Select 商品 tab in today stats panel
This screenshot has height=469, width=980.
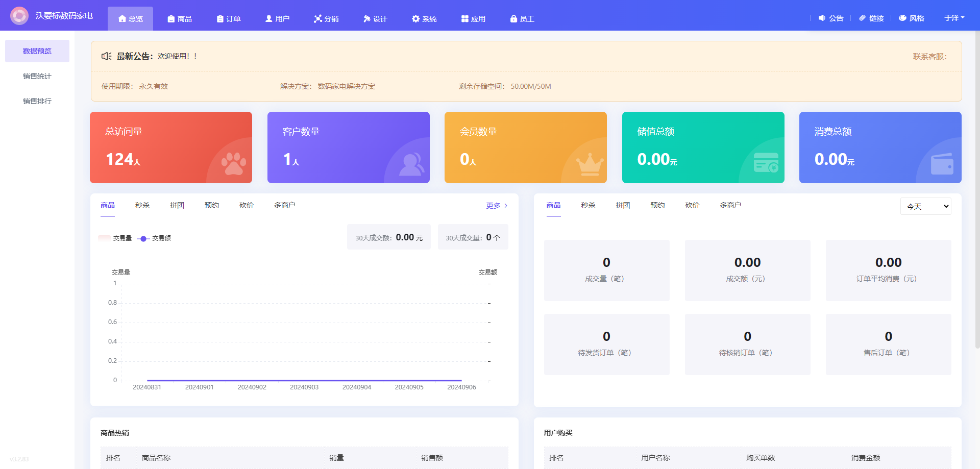point(553,205)
